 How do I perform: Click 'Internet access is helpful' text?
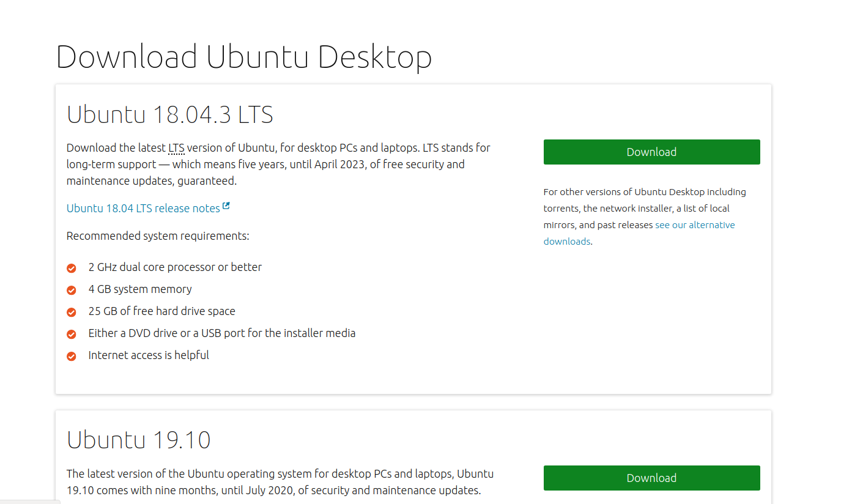pyautogui.click(x=149, y=355)
